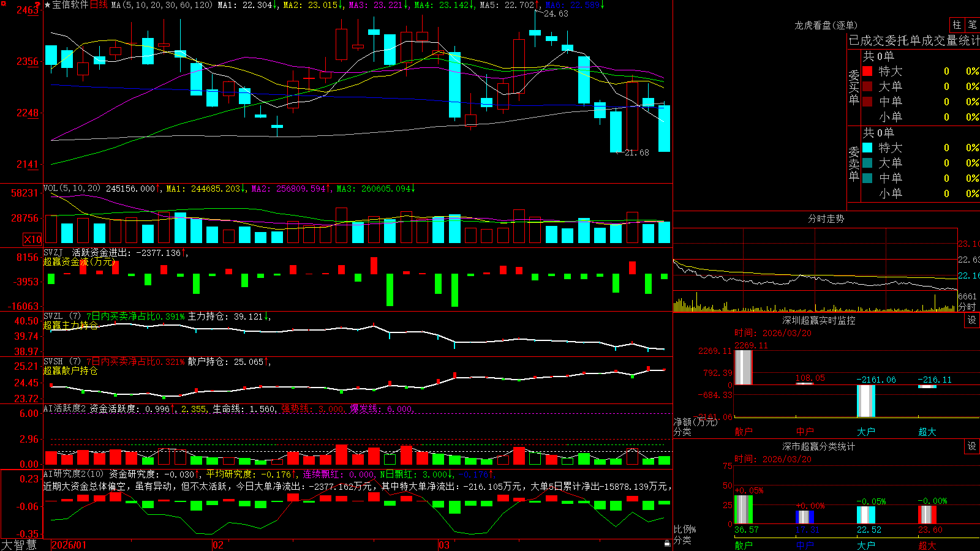Image resolution: width=980 pixels, height=551 pixels.
Task: Jump to the 2026/01 timeline marker
Action: [x=69, y=545]
